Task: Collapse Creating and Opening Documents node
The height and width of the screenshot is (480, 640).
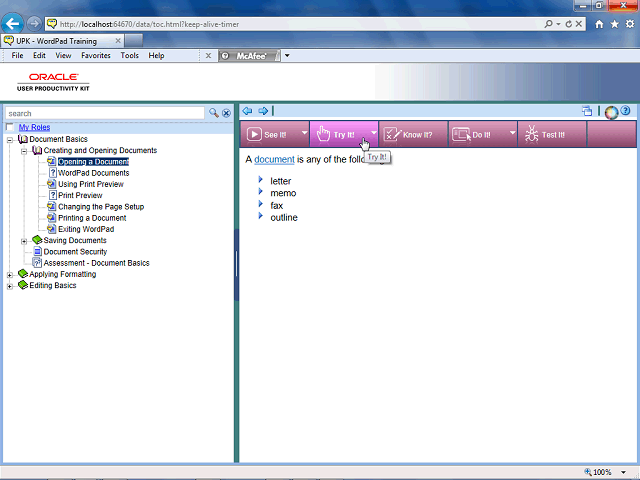Action: pyautogui.click(x=24, y=151)
